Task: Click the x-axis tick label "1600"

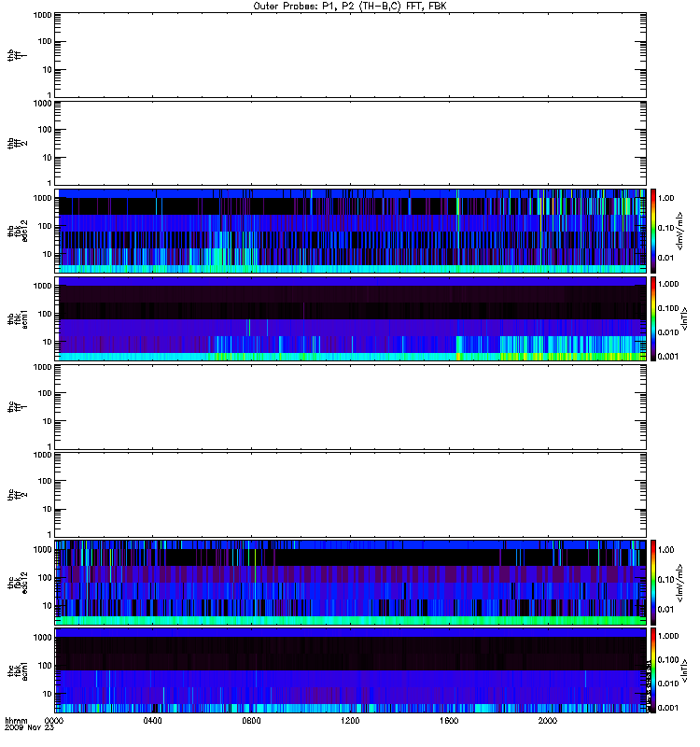Action: (x=449, y=721)
